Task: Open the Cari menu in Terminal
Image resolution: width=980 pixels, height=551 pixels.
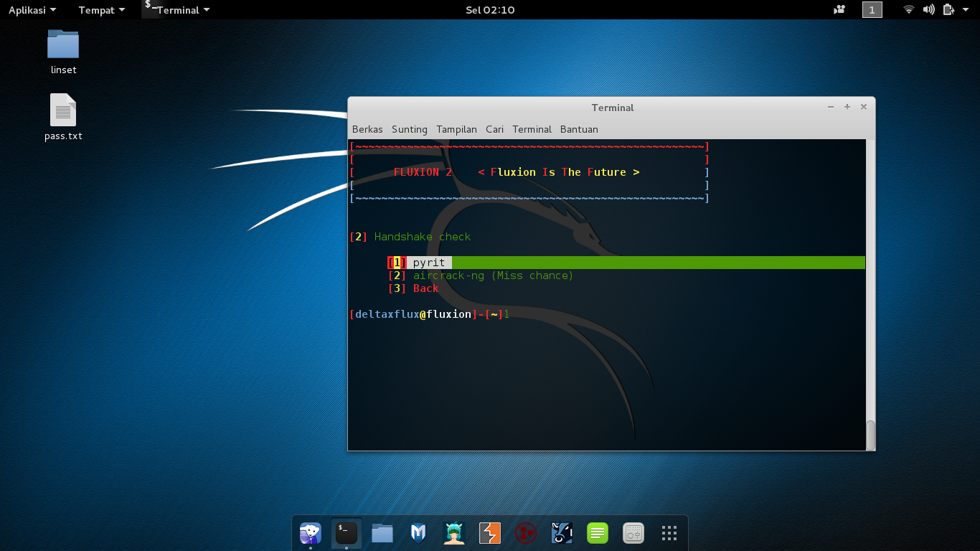Action: click(x=494, y=129)
